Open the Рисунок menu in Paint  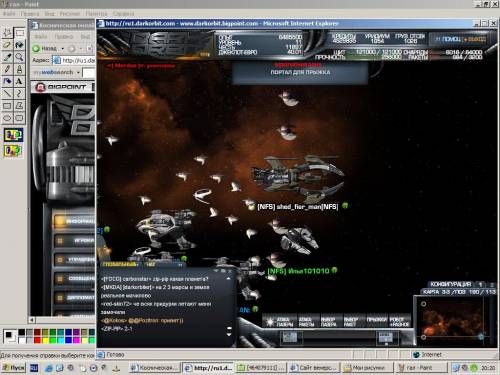[70, 14]
